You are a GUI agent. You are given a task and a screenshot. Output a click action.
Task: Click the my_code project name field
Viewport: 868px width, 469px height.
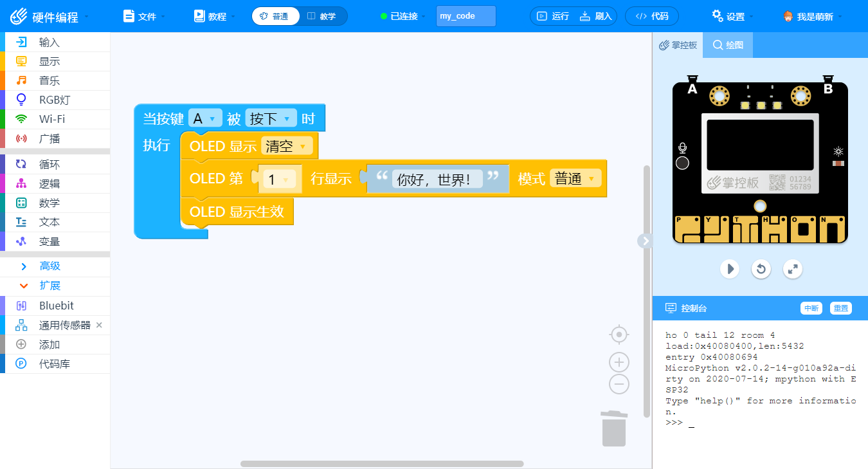466,16
